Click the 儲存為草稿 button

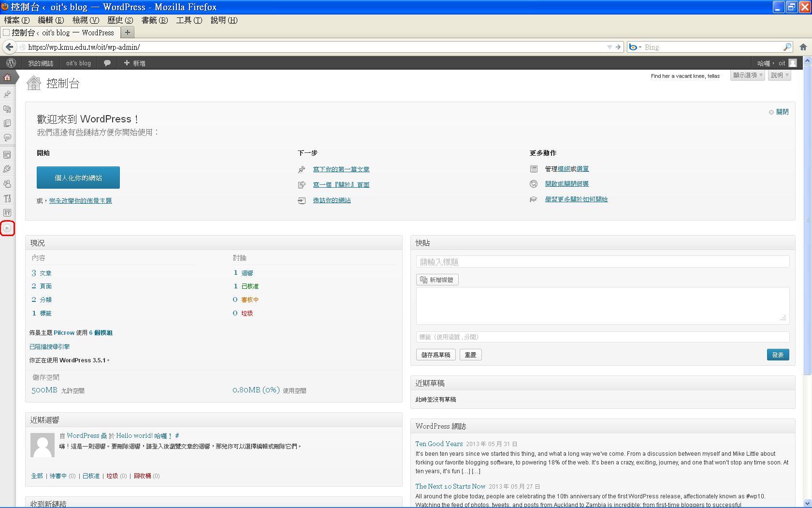(435, 355)
